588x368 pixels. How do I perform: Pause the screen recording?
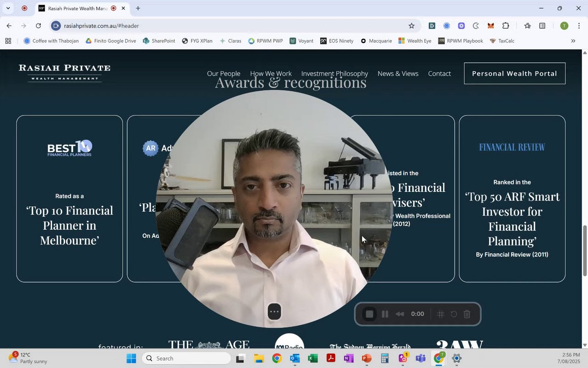tap(385, 314)
